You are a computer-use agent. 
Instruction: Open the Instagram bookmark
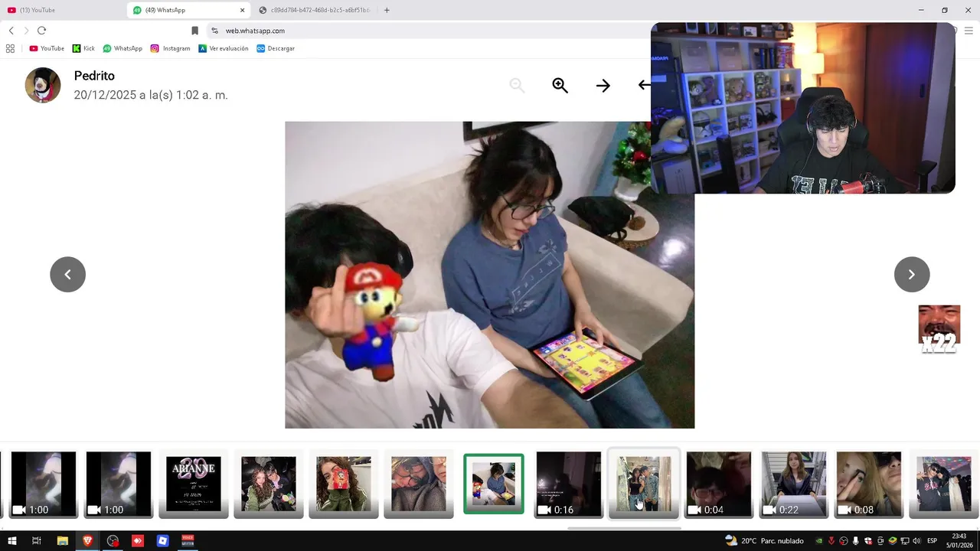coord(170,48)
